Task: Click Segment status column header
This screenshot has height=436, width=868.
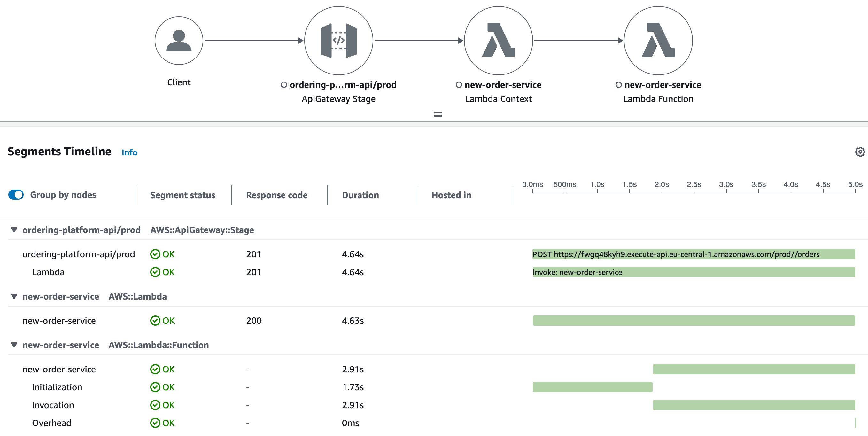Action: 182,195
